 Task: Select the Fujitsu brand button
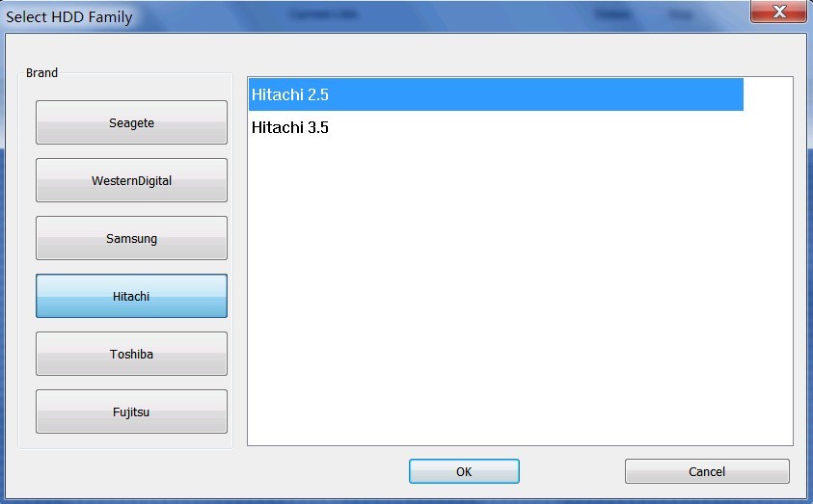coord(131,411)
